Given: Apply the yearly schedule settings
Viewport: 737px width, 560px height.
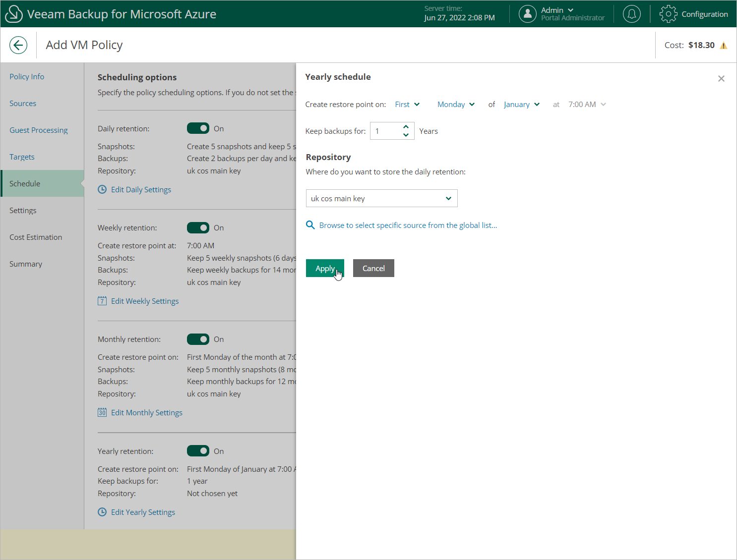Looking at the screenshot, I should click(325, 268).
